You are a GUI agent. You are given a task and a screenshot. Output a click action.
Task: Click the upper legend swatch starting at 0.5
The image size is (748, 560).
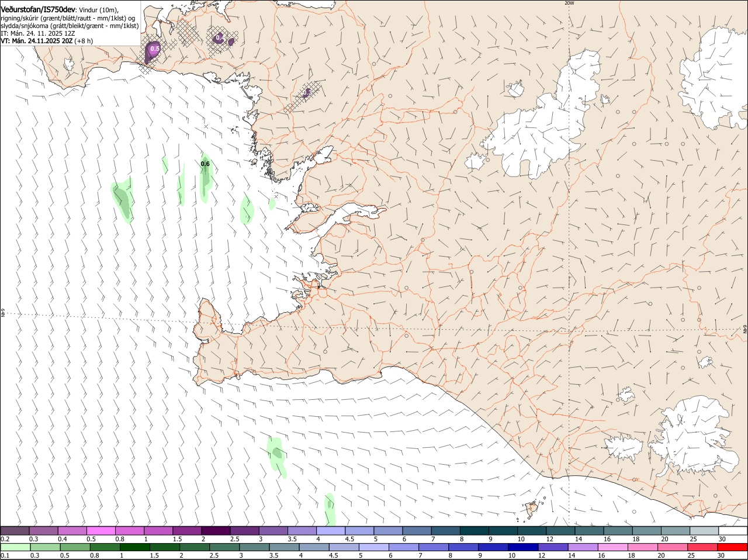101,531
